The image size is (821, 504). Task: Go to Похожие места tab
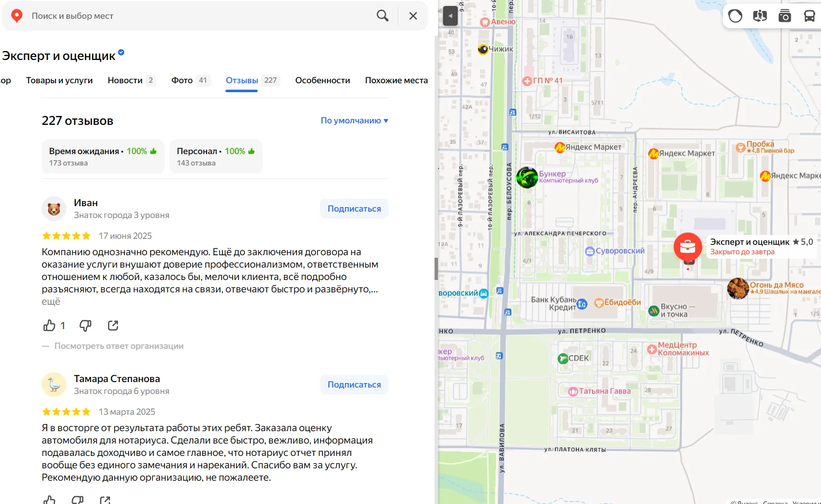pyautogui.click(x=396, y=80)
